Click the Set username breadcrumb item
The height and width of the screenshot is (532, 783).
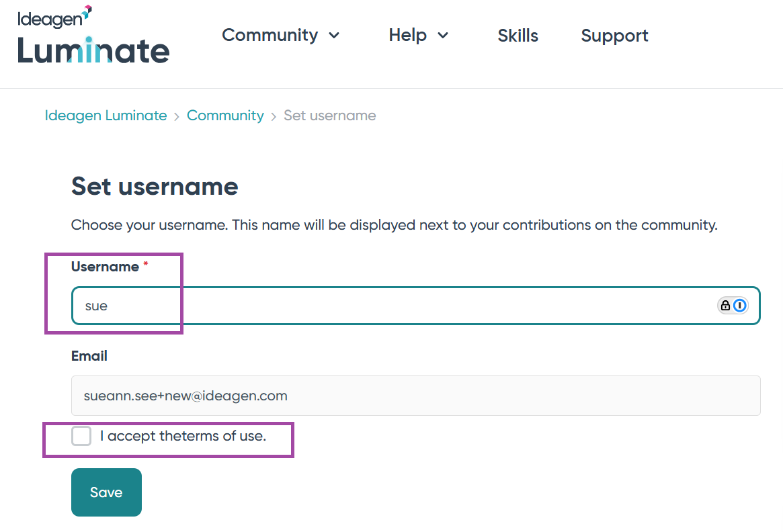[x=329, y=116]
